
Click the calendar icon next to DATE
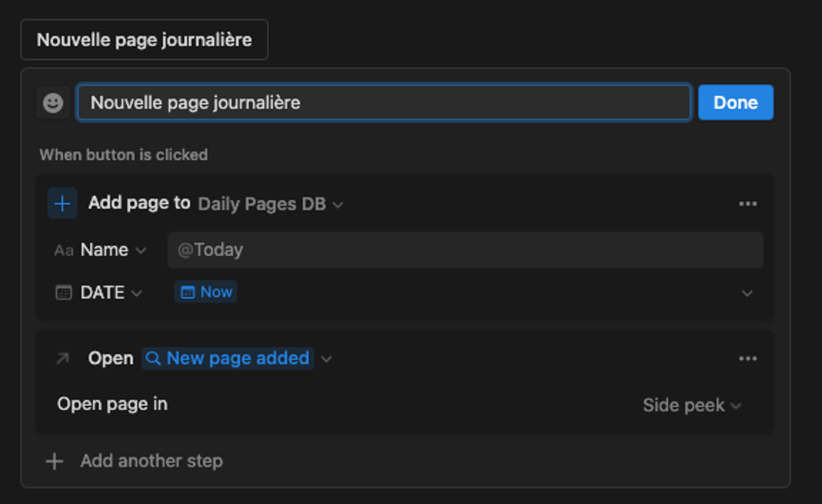64,293
